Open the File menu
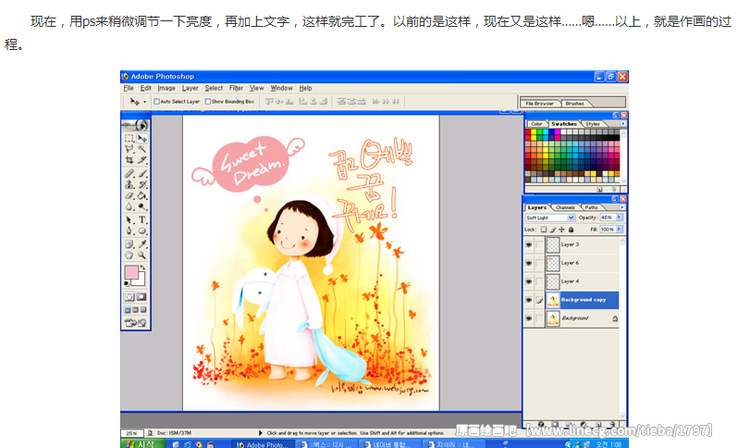The image size is (750, 448). (x=128, y=88)
